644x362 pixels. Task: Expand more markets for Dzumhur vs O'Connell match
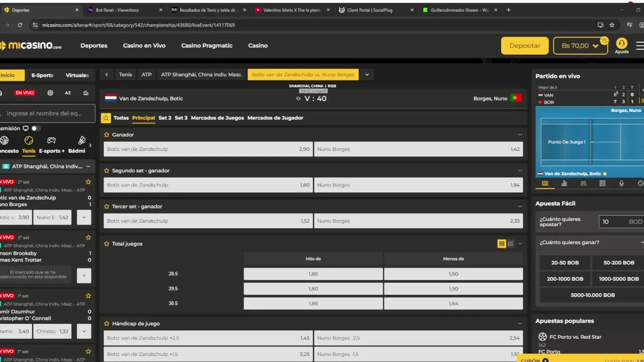pos(84,331)
